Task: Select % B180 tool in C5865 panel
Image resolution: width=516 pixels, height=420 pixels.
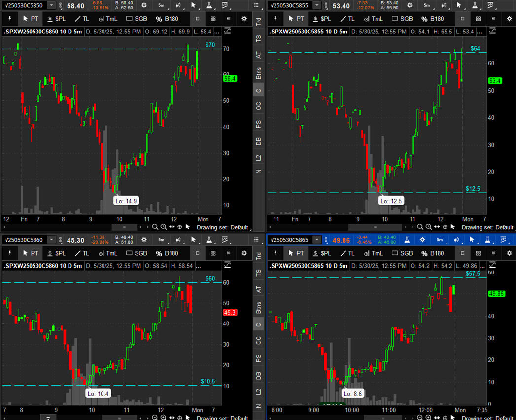Action: [432, 253]
